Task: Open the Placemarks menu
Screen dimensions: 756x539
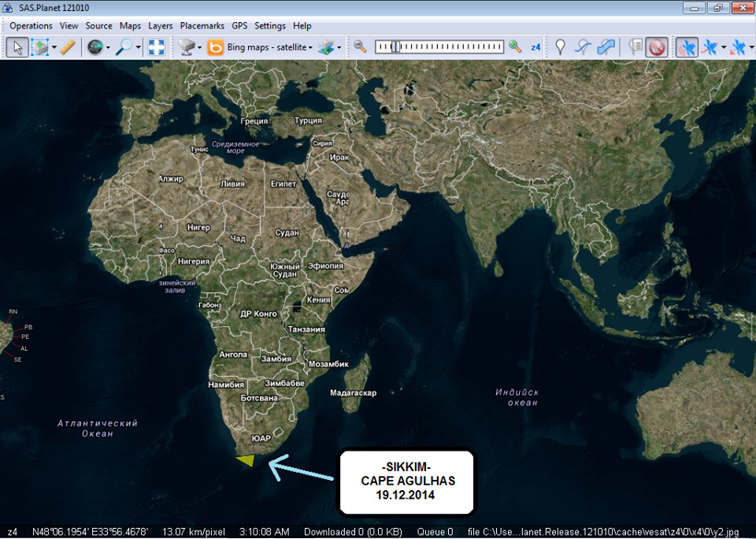Action: point(202,26)
